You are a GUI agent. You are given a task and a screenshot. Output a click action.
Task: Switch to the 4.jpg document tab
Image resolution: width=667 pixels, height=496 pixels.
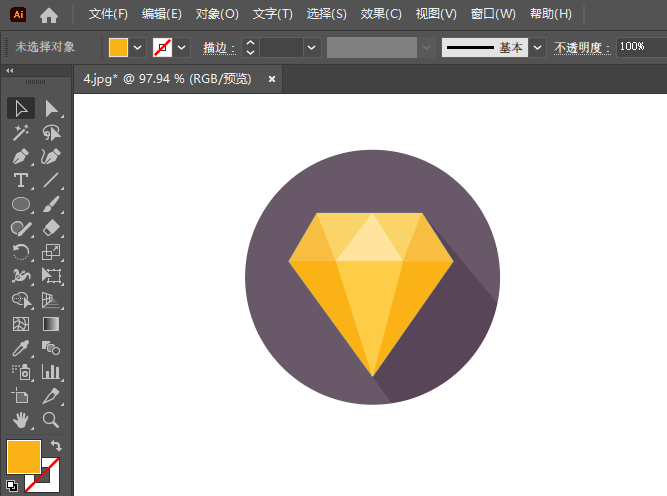(167, 79)
